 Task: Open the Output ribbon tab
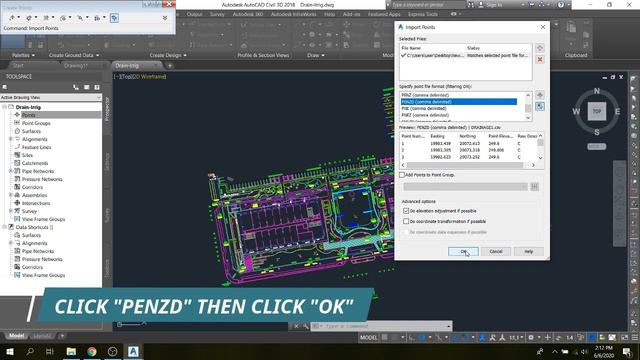click(194, 14)
